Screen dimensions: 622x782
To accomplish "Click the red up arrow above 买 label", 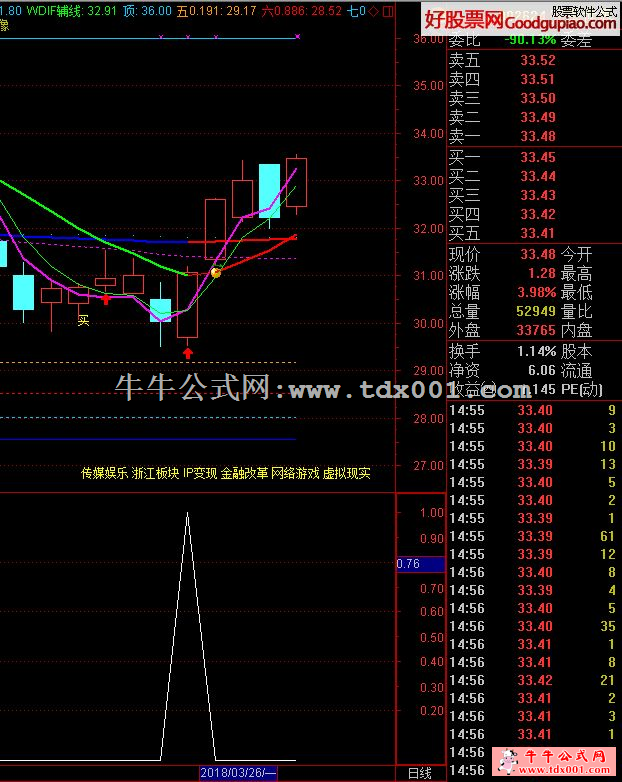I will pos(106,299).
